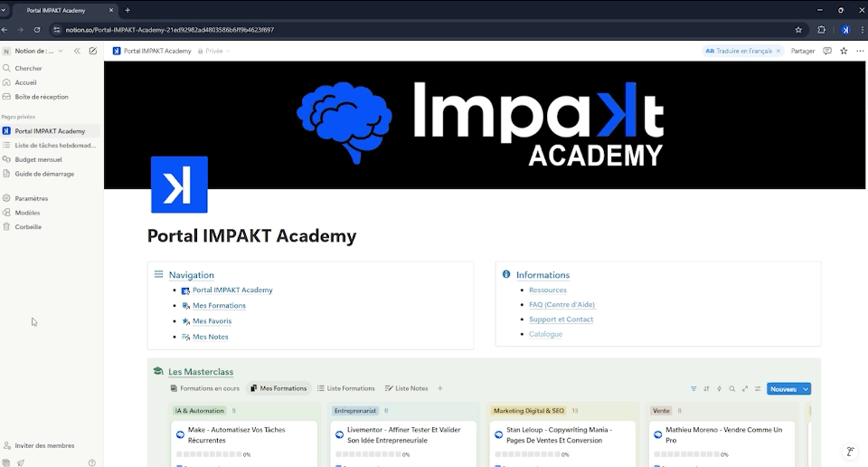Open Ressources link under Informations

pyautogui.click(x=548, y=291)
